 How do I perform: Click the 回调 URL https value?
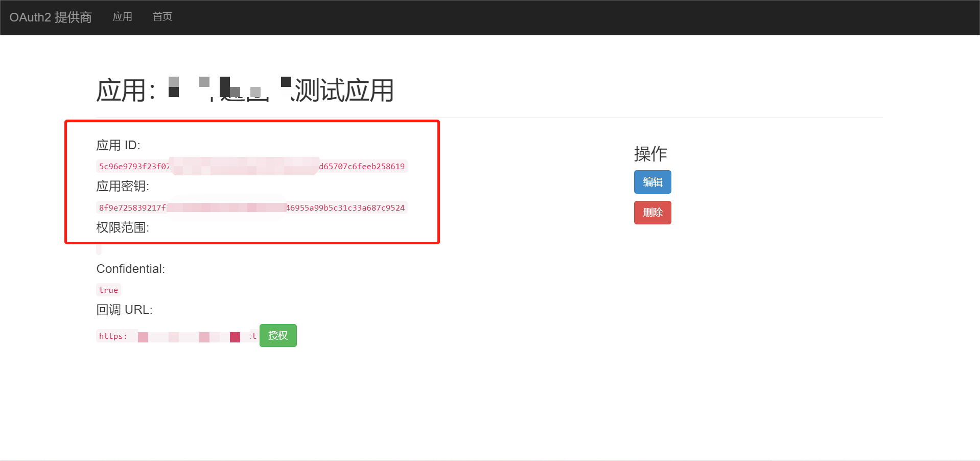tap(177, 336)
